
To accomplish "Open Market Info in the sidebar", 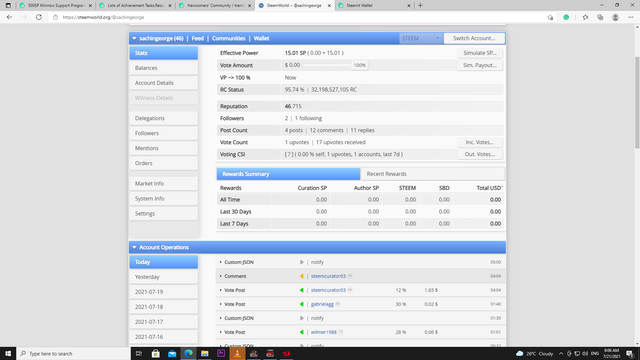I will coord(164,184).
